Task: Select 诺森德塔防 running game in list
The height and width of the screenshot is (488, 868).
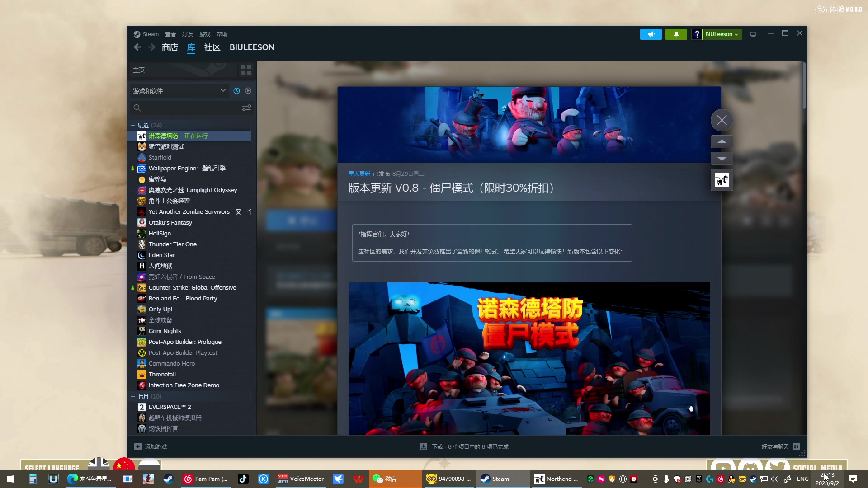Action: click(x=189, y=136)
